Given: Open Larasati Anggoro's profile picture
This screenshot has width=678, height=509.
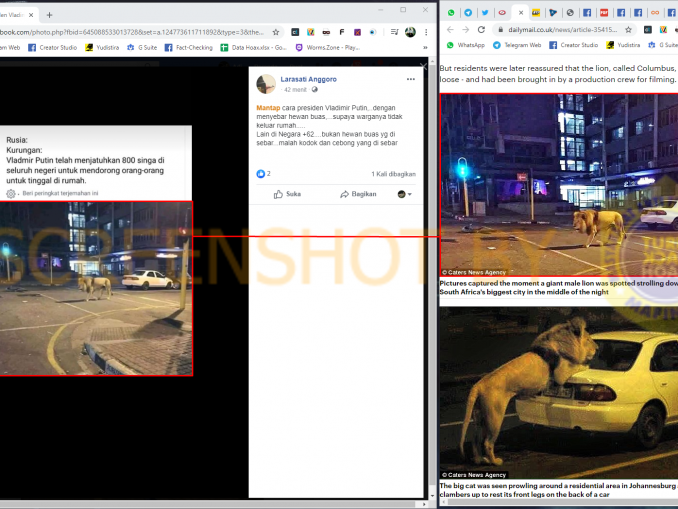Looking at the screenshot, I should [x=266, y=84].
